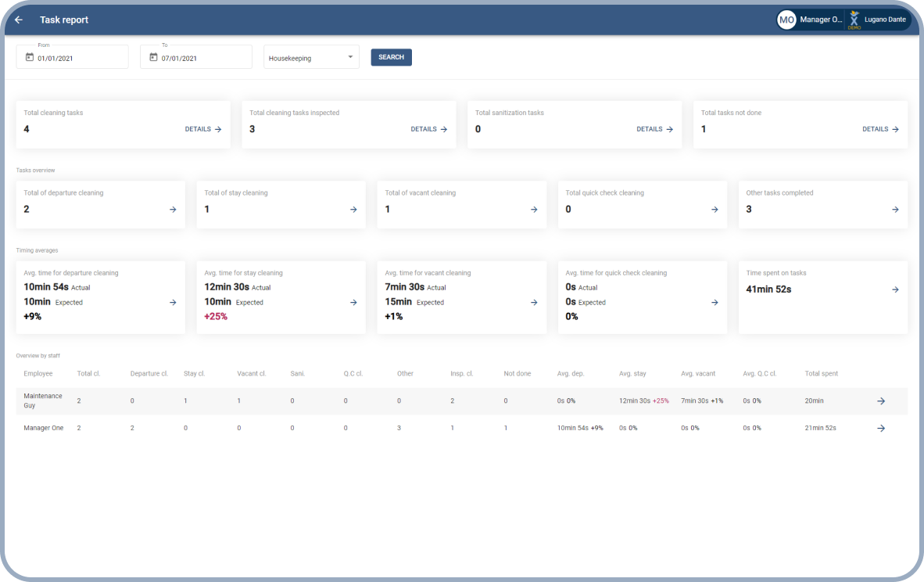Open departure cleaning total arrow
Screen dimensions: 924x582
173,210
